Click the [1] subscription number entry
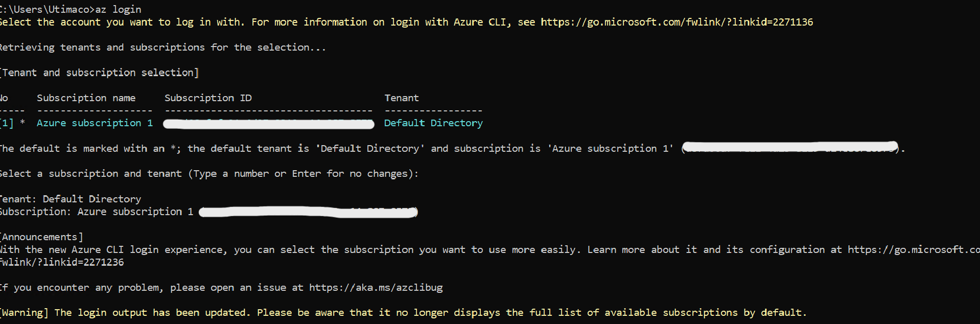980x324 pixels. 7,123
